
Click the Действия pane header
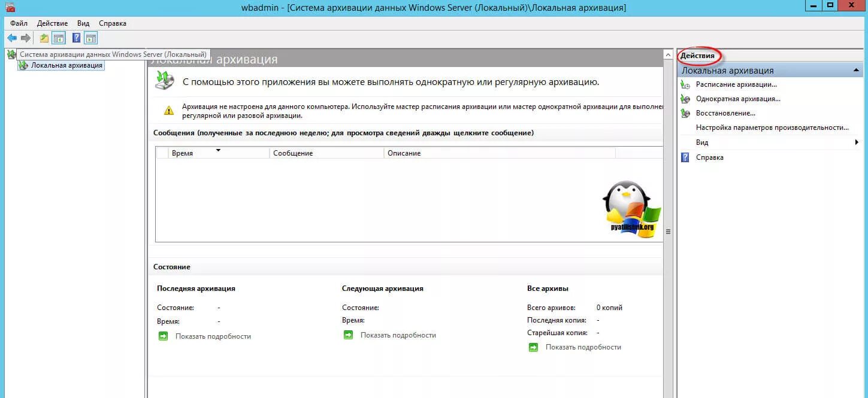click(697, 56)
